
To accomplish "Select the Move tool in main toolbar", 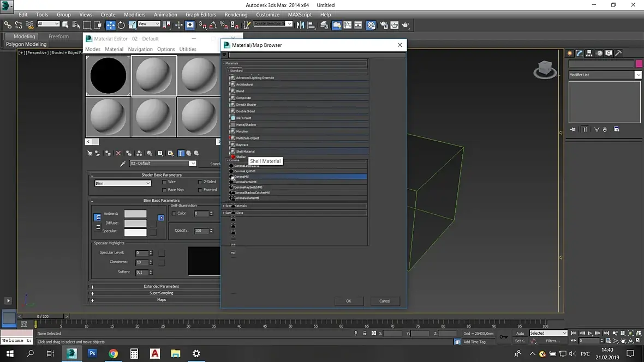I will (111, 25).
